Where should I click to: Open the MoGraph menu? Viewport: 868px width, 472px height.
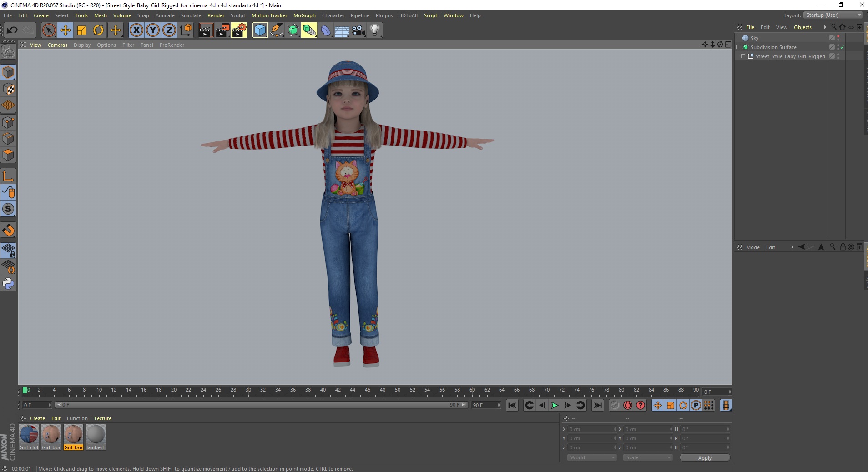(x=304, y=15)
